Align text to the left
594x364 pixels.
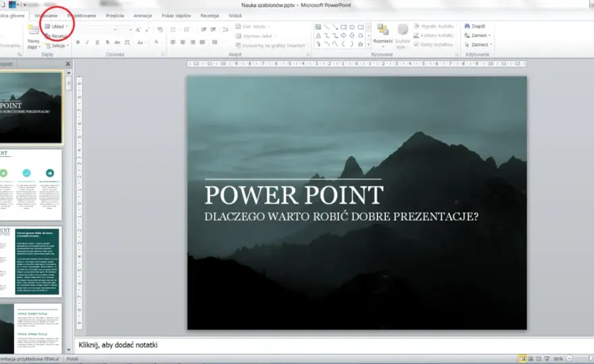click(x=173, y=42)
